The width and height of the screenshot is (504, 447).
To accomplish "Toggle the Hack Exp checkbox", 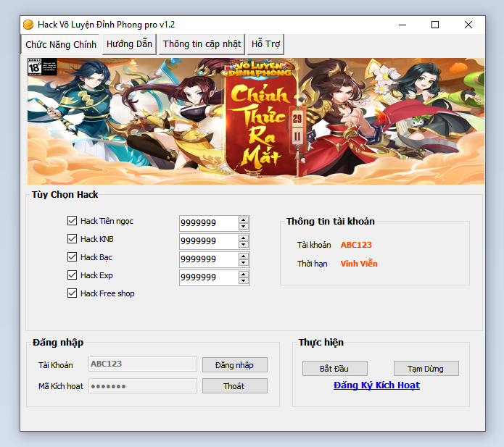I will [x=72, y=275].
